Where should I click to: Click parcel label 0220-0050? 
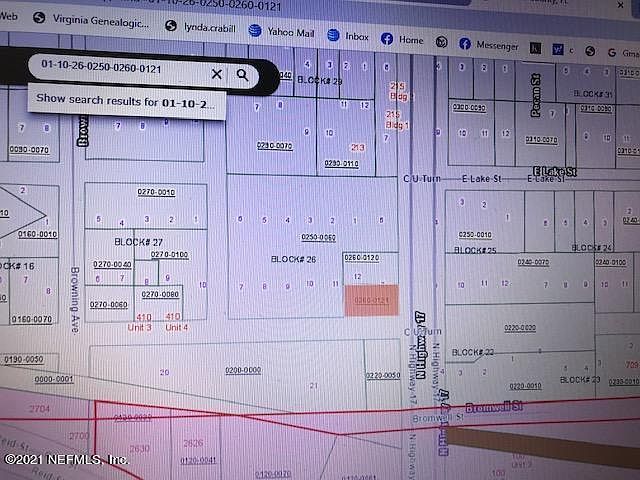pyautogui.click(x=383, y=376)
